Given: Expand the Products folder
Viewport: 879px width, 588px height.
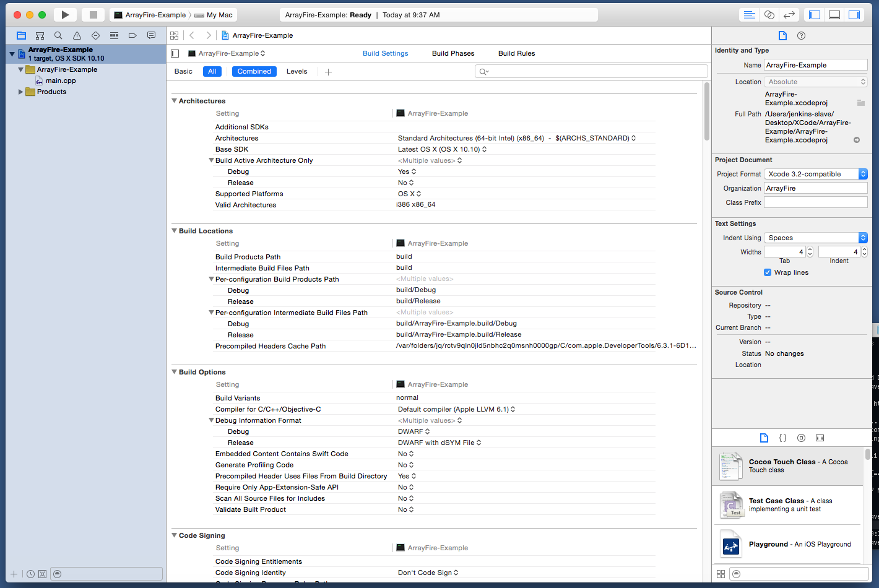Looking at the screenshot, I should click(20, 92).
